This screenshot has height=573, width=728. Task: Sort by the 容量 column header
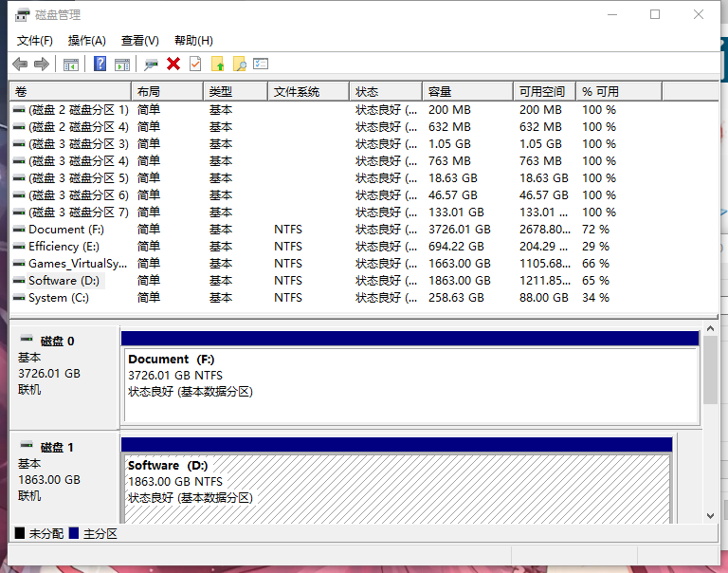point(468,92)
